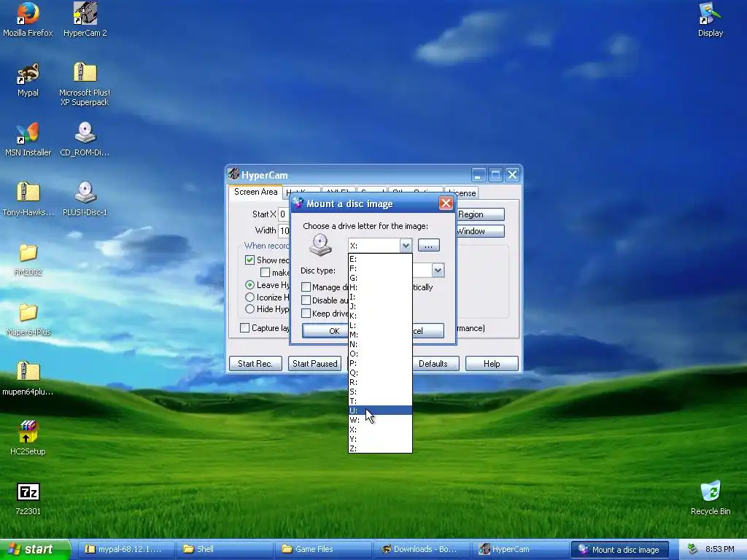Choose drive letter M: from list

tap(380, 335)
